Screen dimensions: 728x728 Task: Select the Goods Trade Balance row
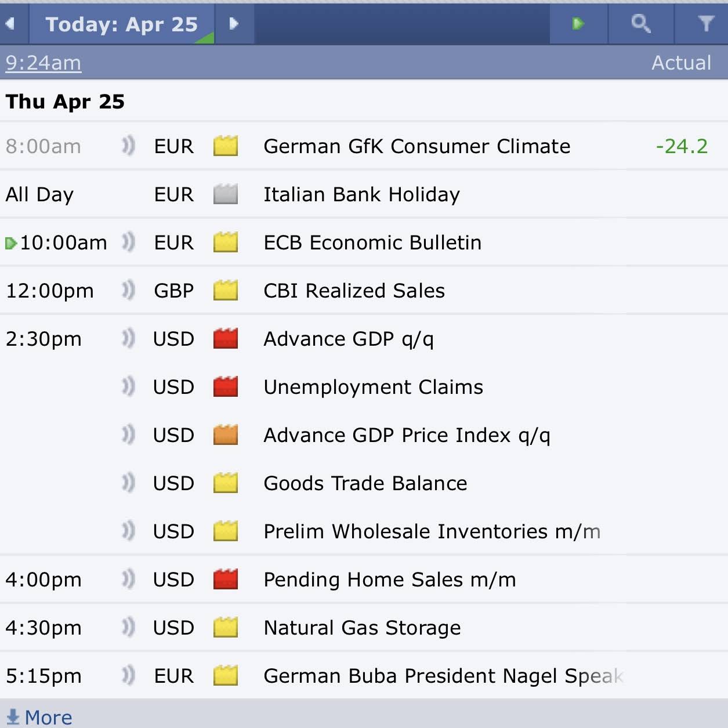[365, 483]
